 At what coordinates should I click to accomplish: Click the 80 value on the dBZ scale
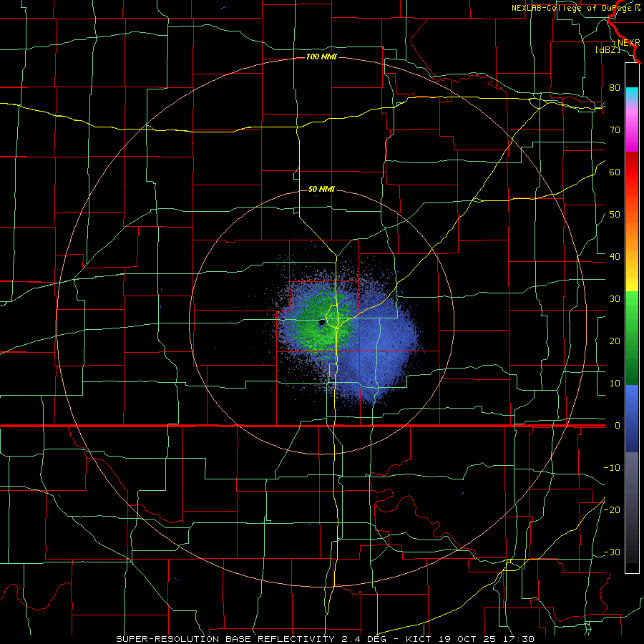[x=615, y=88]
